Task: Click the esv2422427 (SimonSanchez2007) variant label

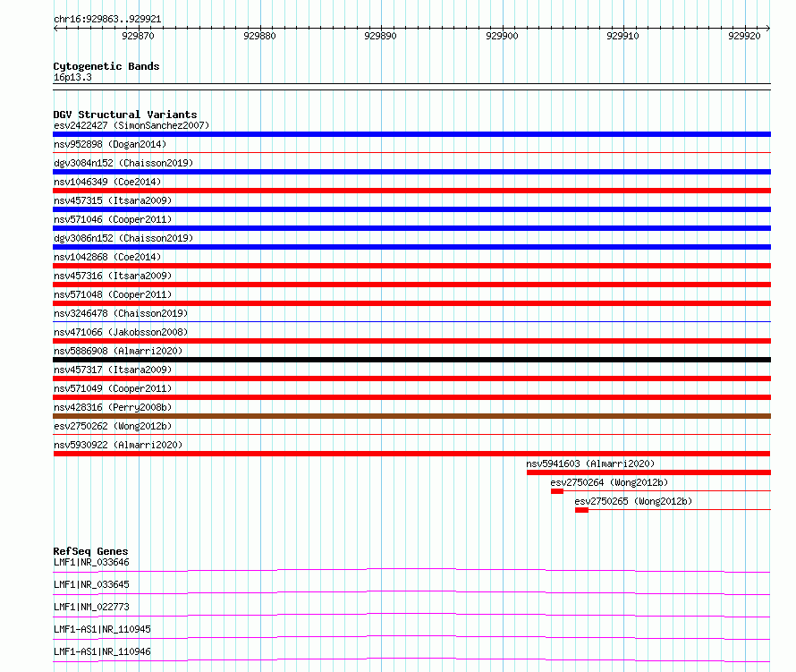Action: click(x=131, y=125)
